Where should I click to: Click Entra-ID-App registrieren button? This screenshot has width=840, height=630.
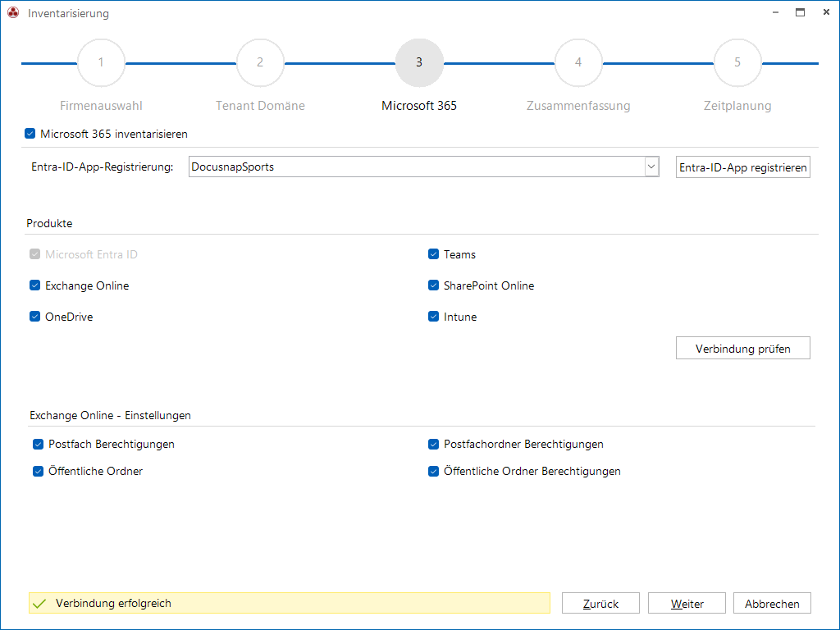(x=743, y=167)
